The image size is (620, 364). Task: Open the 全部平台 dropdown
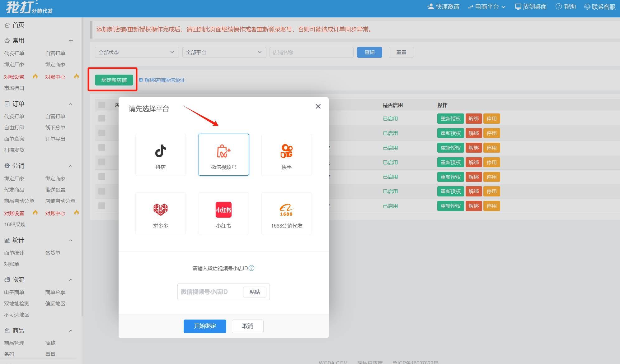click(x=224, y=52)
